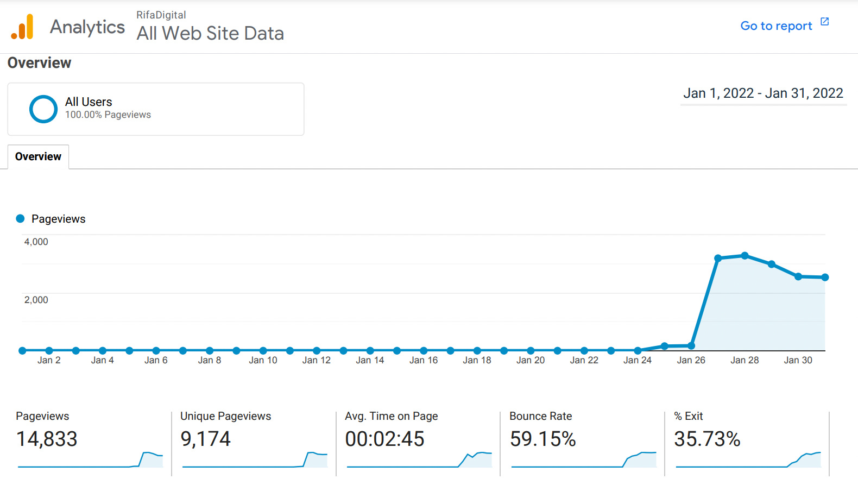Click the Avg. Time on Page sparkline
The height and width of the screenshot is (504, 858).
click(419, 459)
